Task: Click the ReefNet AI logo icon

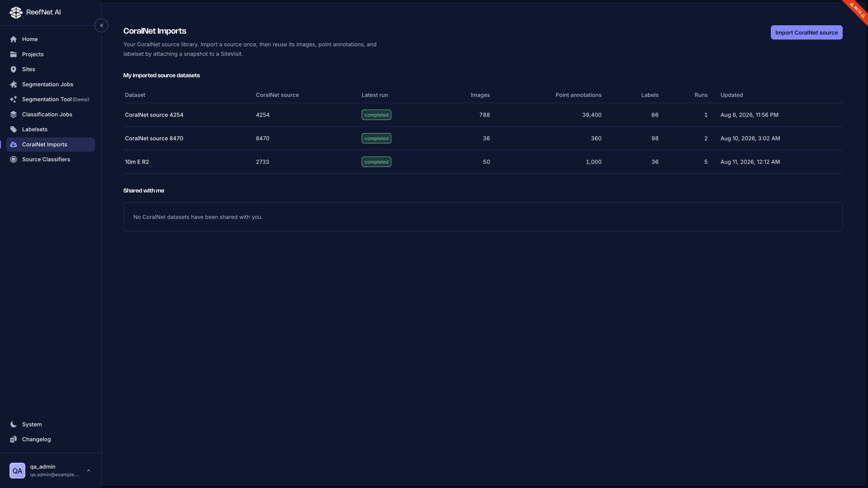Action: pos(16,12)
